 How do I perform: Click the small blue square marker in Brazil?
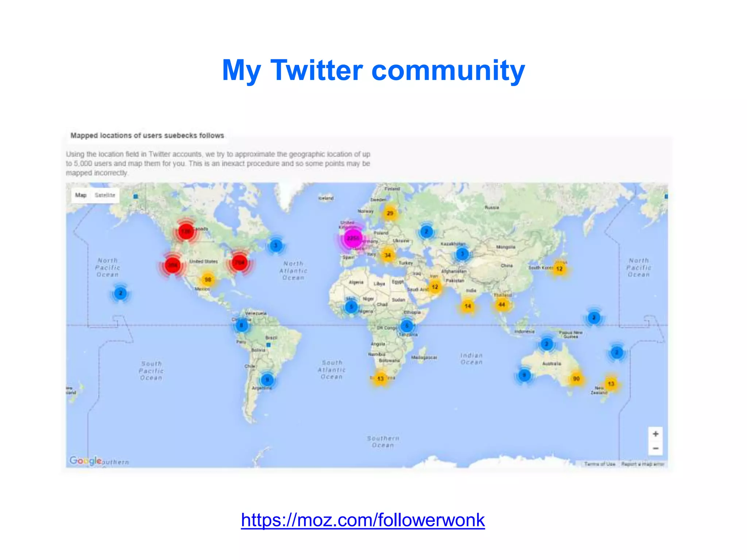pos(268,345)
